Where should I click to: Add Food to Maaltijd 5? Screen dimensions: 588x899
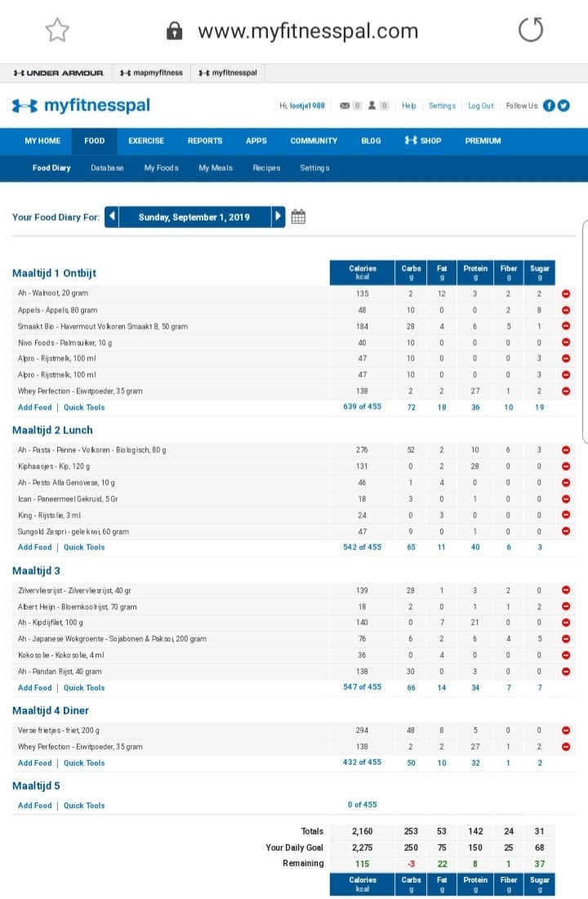pyautogui.click(x=34, y=806)
